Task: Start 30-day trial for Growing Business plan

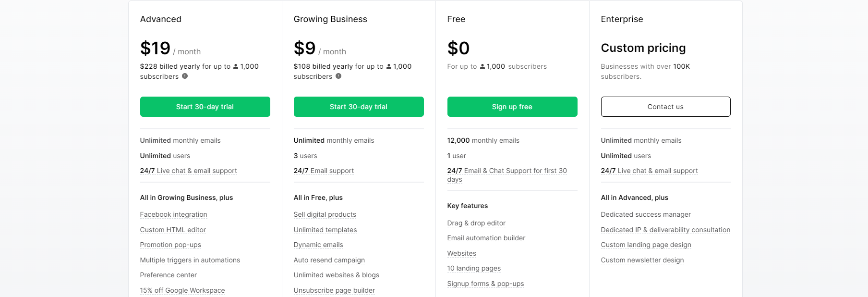Action: pyautogui.click(x=359, y=107)
